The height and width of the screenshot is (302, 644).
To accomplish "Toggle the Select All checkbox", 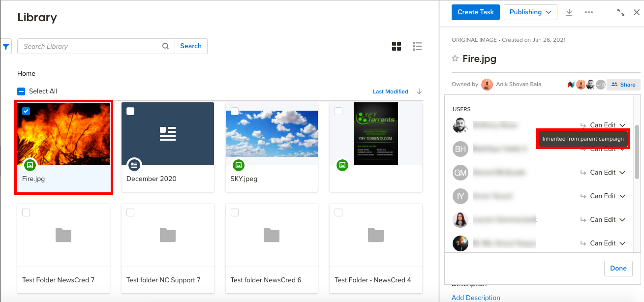I will (x=21, y=91).
